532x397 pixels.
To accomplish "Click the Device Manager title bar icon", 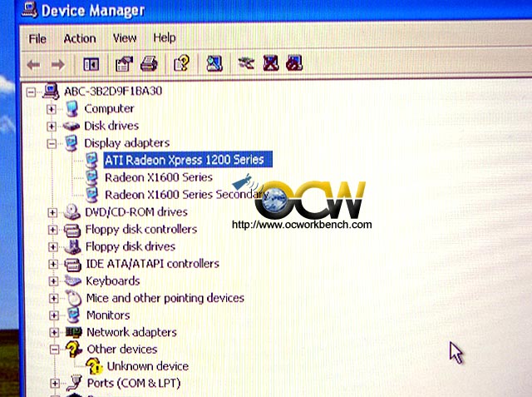I will [30, 9].
